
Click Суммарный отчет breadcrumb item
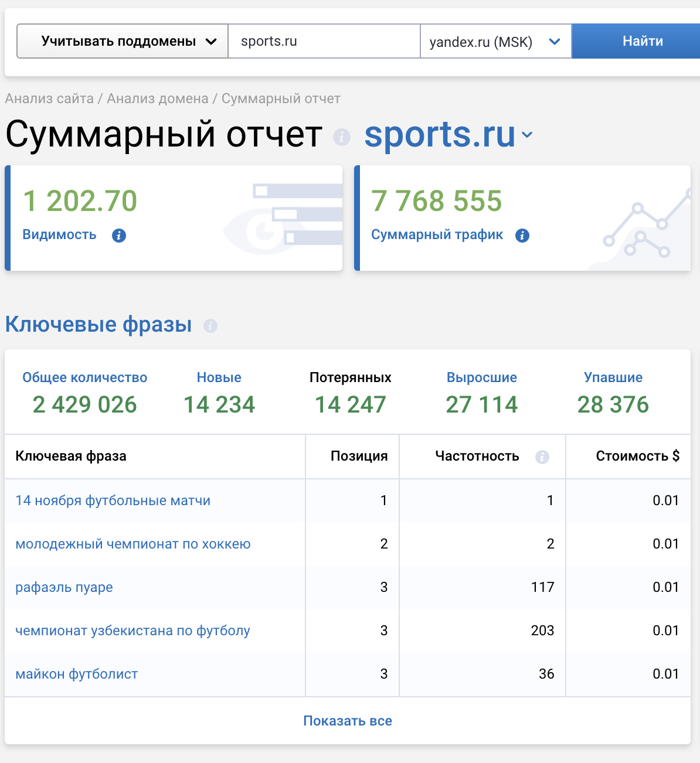tap(281, 98)
